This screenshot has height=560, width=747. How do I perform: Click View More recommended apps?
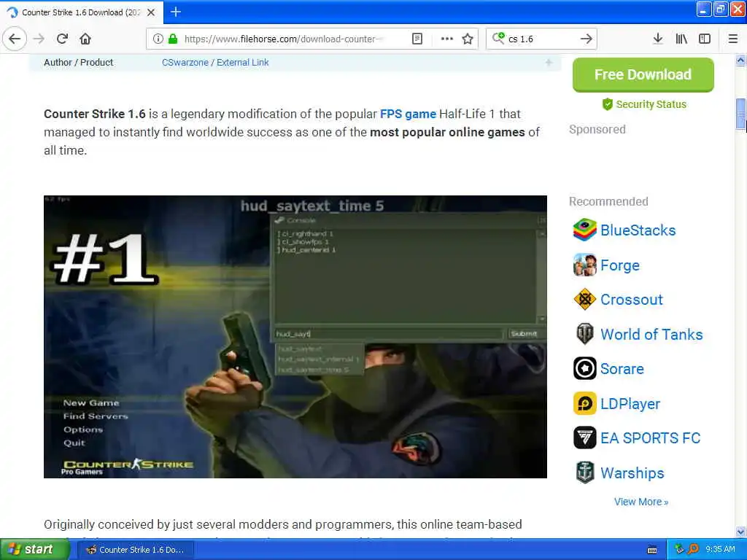coord(641,502)
